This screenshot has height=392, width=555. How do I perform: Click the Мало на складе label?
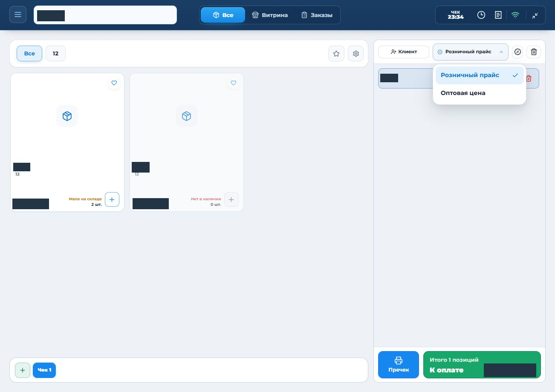[x=85, y=199]
